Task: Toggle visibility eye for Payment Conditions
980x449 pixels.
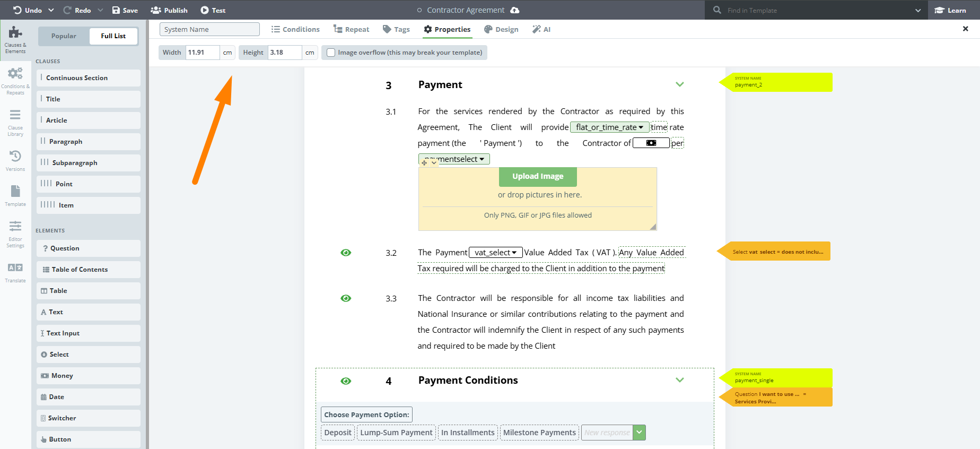Action: (346, 381)
